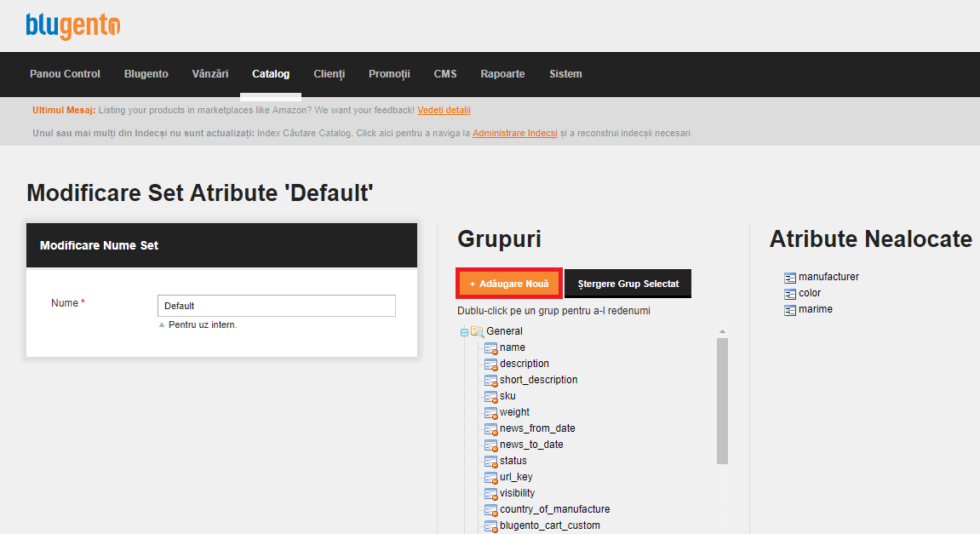Select the color unassigned attribute
980x534 pixels.
point(810,293)
